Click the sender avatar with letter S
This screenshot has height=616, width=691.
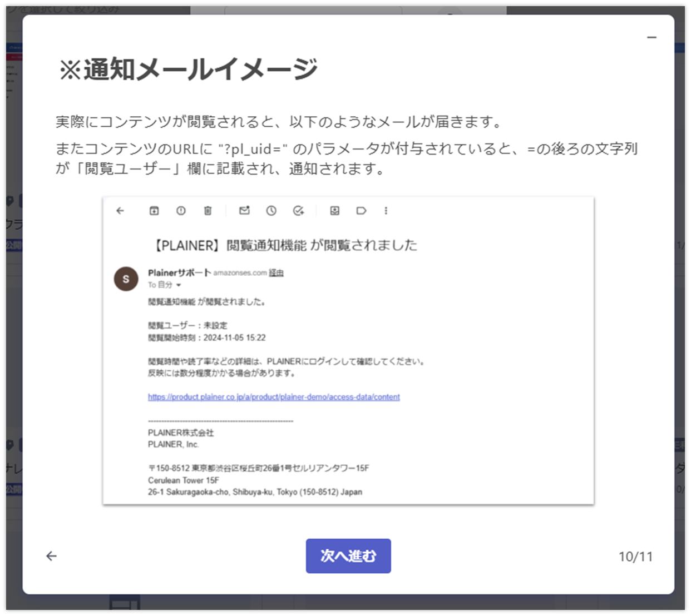[126, 279]
